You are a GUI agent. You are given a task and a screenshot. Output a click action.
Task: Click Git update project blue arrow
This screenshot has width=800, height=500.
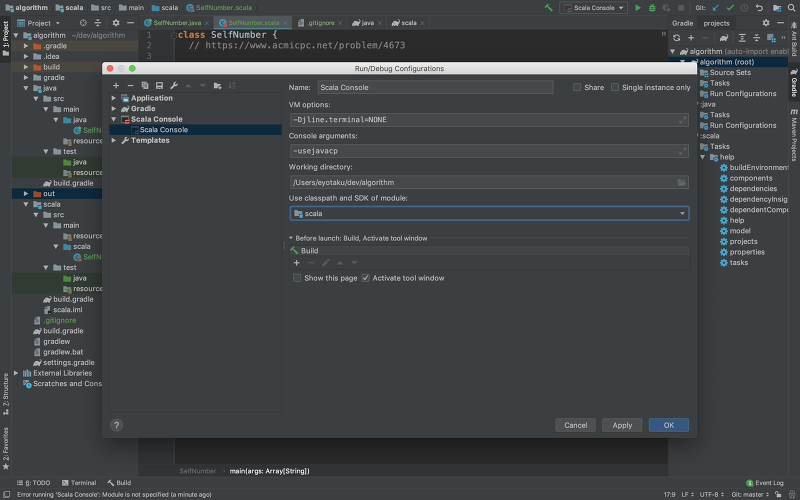(x=716, y=8)
